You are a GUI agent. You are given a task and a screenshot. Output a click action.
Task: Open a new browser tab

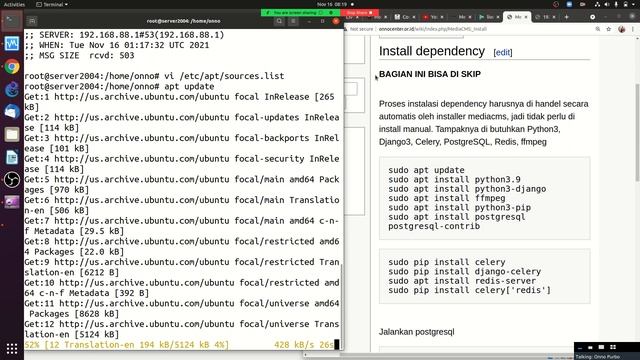pyautogui.click(x=567, y=17)
